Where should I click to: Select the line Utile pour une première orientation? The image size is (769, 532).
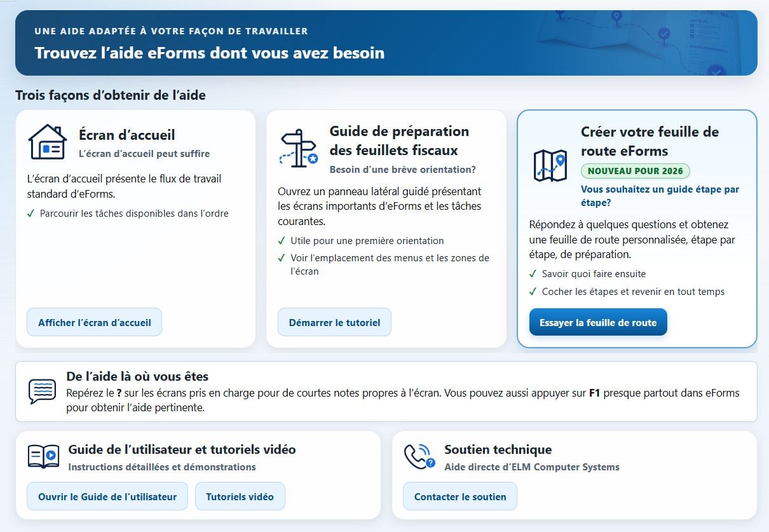(x=367, y=241)
